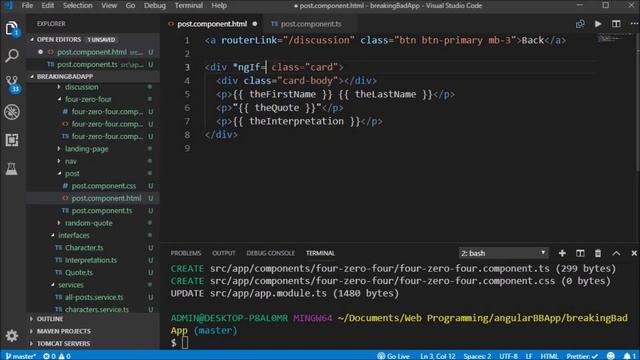Open the Edit menu

point(48,6)
